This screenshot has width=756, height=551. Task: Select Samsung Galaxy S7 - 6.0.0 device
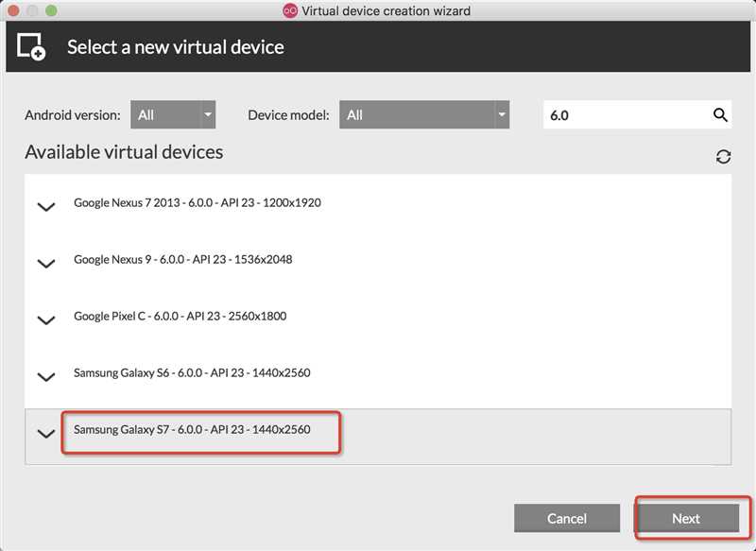pyautogui.click(x=378, y=437)
